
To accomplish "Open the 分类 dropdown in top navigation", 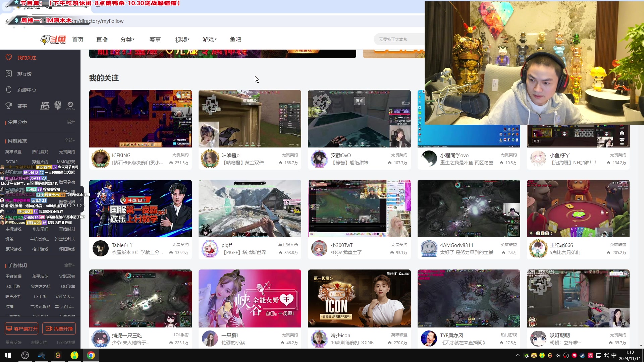I will (x=127, y=40).
